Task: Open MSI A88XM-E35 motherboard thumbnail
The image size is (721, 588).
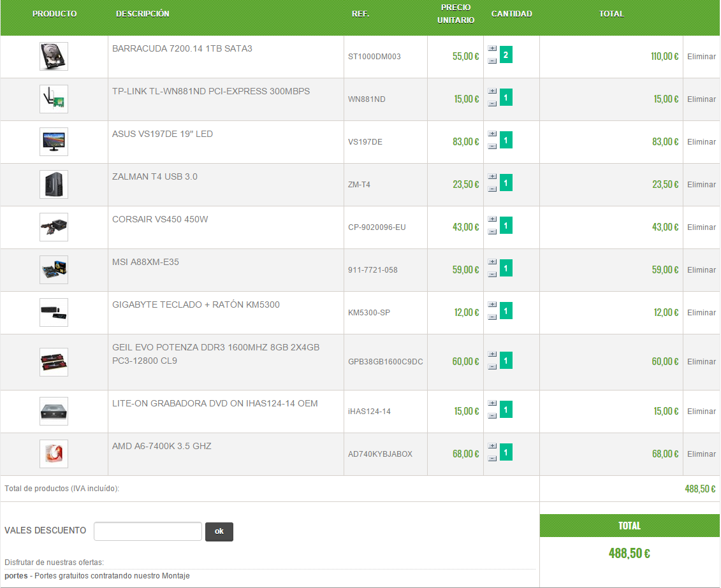Action: click(x=54, y=270)
